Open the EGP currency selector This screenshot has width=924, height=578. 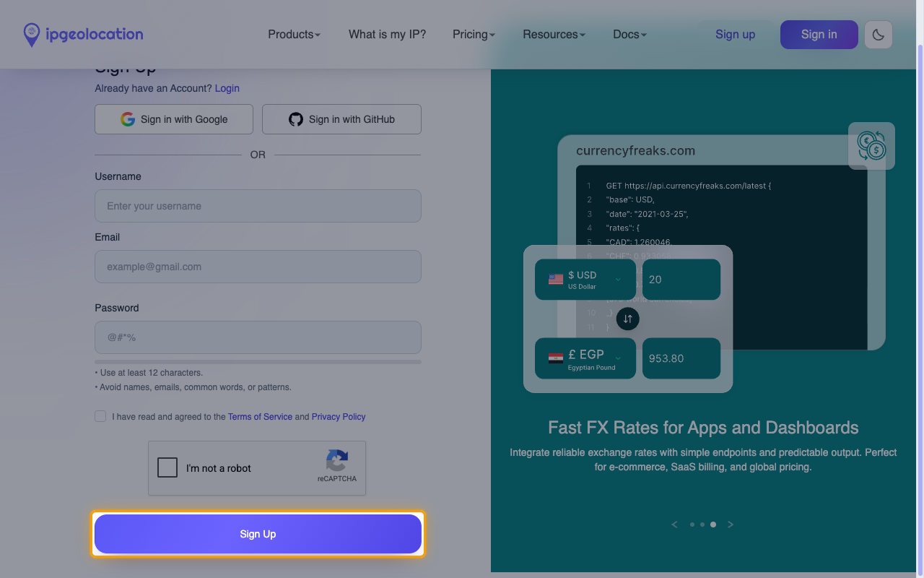(x=585, y=358)
